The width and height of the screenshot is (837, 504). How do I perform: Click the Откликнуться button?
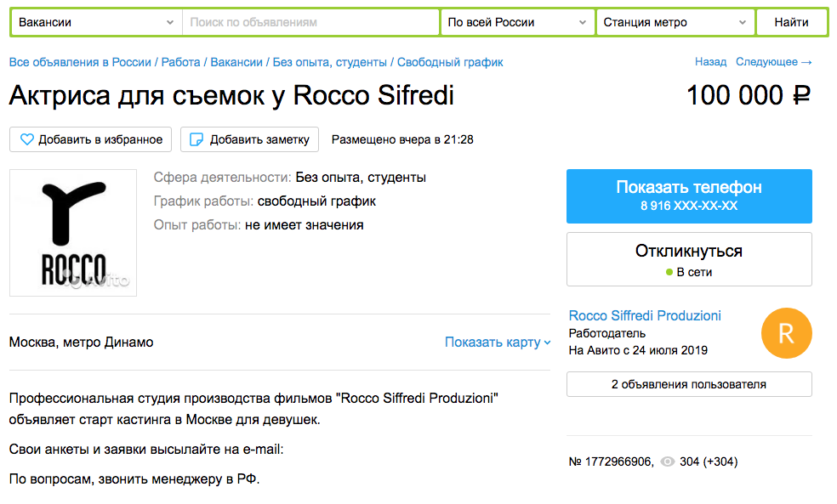pos(689,259)
